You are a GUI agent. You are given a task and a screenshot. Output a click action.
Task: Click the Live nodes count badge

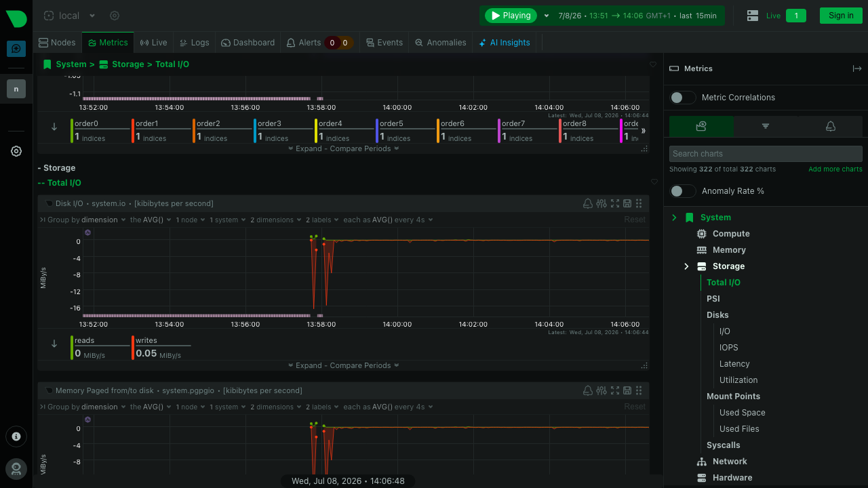pyautogui.click(x=796, y=16)
